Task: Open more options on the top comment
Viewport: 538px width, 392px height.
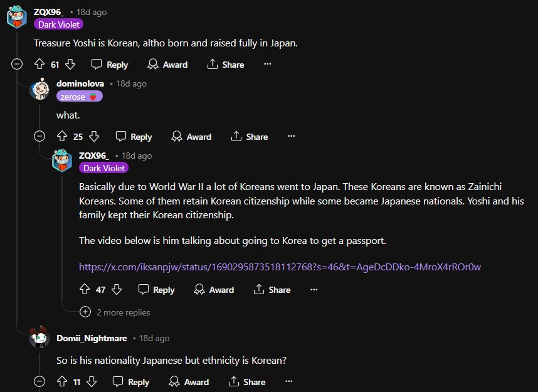Action: pos(267,64)
